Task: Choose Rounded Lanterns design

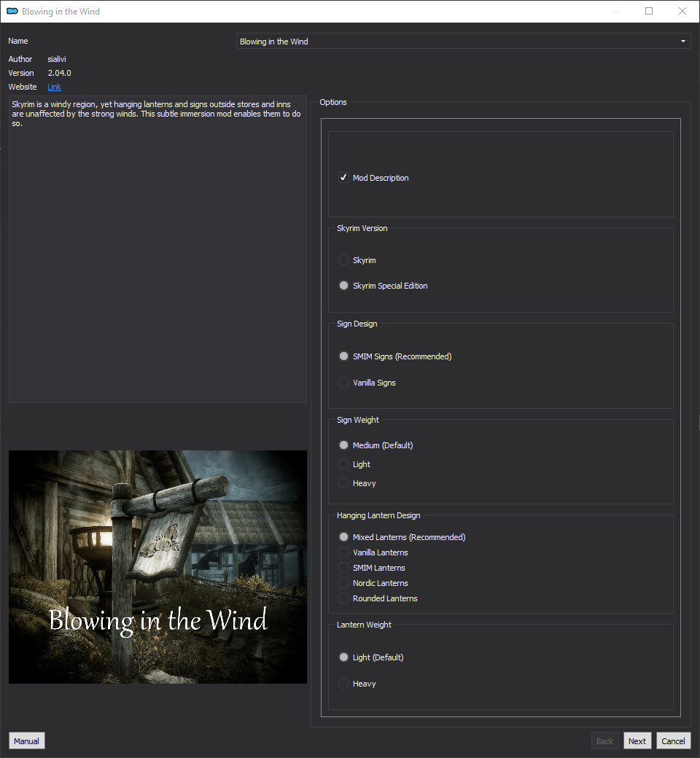Action: pos(343,598)
